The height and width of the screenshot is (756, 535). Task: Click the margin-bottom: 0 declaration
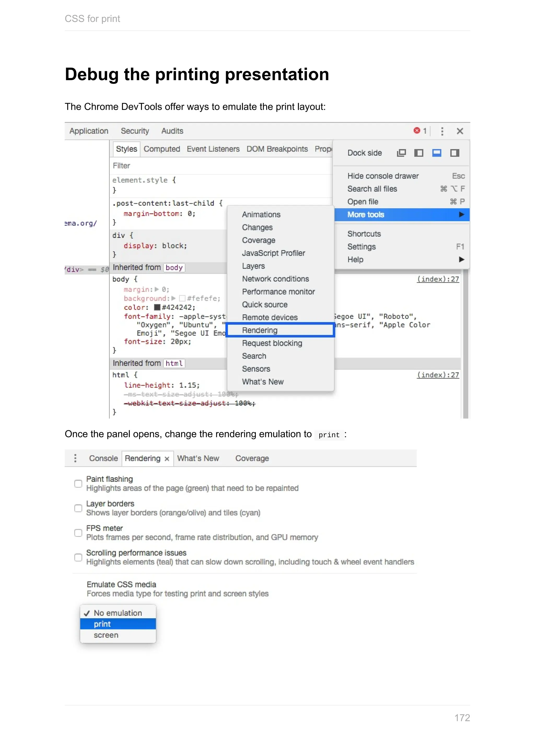(x=159, y=213)
